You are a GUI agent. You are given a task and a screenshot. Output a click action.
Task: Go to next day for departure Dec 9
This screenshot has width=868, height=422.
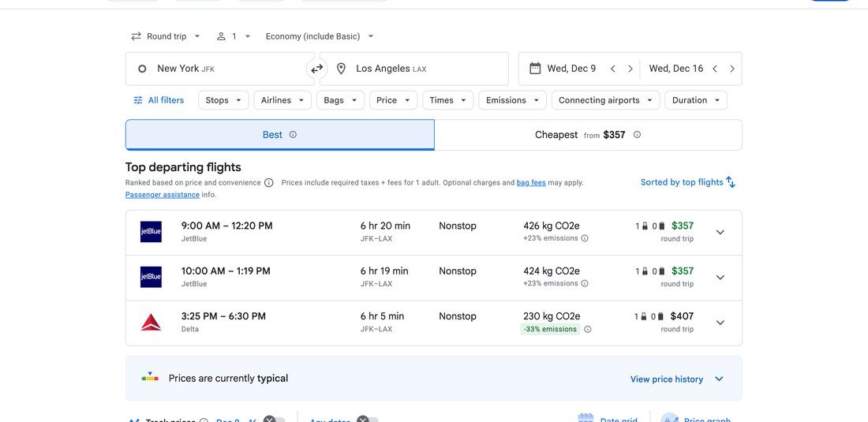(x=630, y=69)
